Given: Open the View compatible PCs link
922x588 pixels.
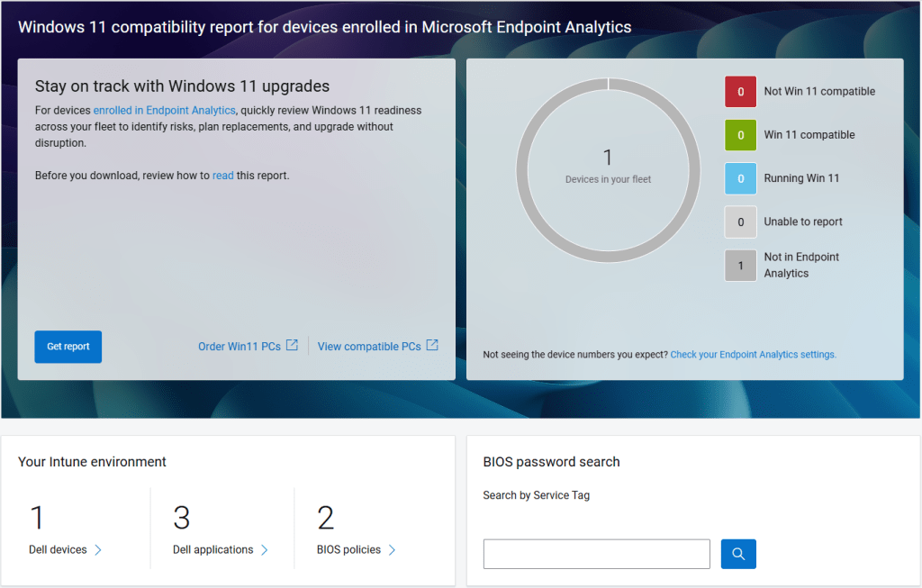Looking at the screenshot, I should tap(369, 347).
